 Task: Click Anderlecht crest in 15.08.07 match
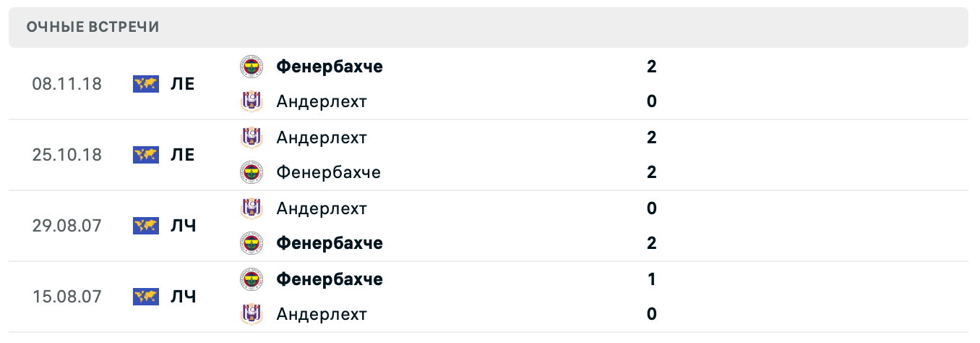click(252, 314)
